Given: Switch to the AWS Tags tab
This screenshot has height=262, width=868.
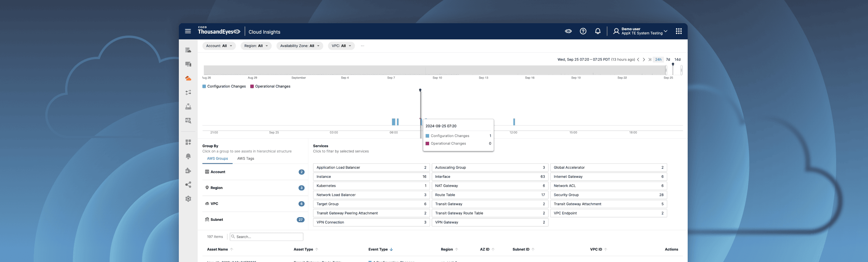Looking at the screenshot, I should (245, 159).
